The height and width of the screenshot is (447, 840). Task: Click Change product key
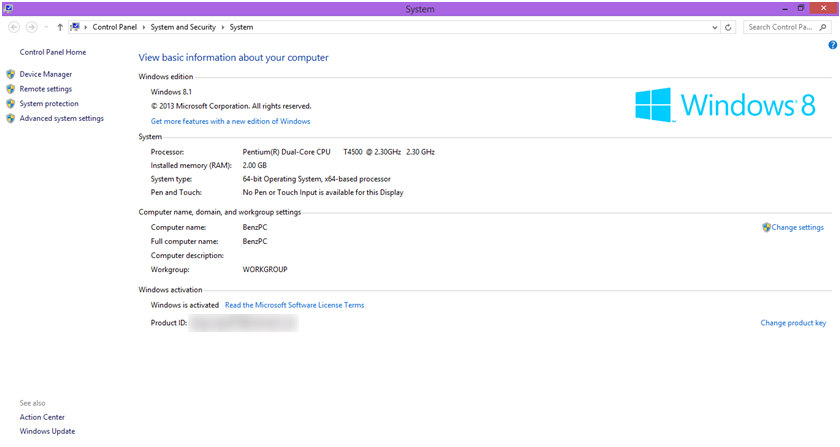coord(793,323)
